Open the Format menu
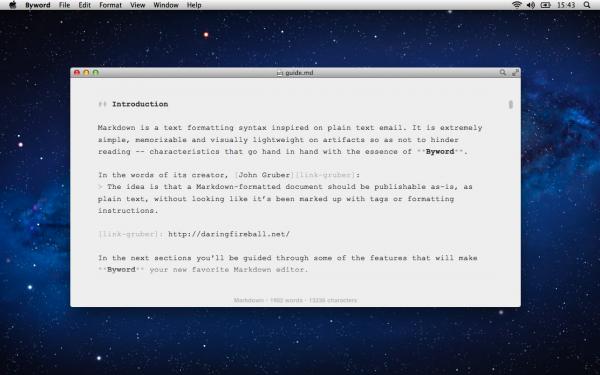This screenshot has width=600, height=375. pos(110,5)
